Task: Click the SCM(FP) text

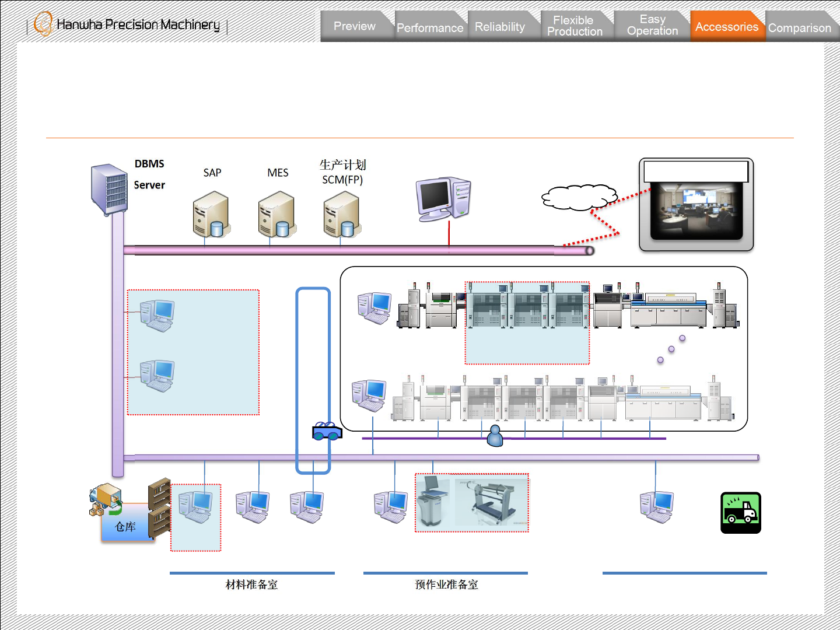Action: 342,180
